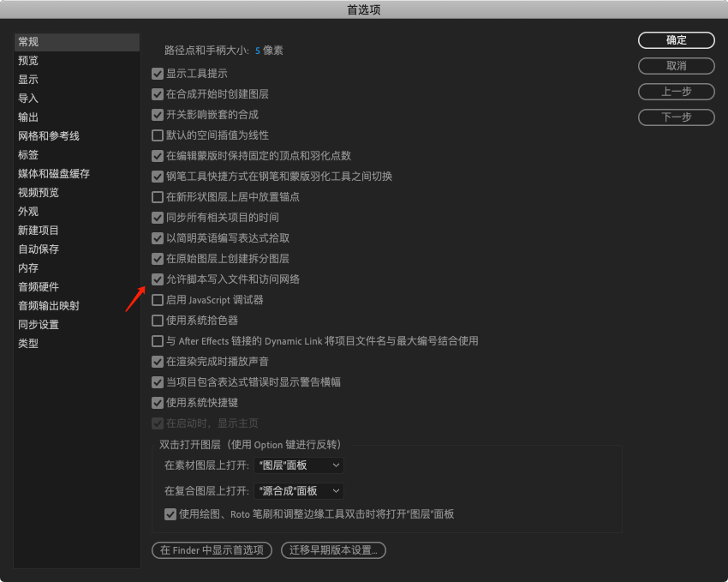Select 常规 category in sidebar

coord(77,42)
